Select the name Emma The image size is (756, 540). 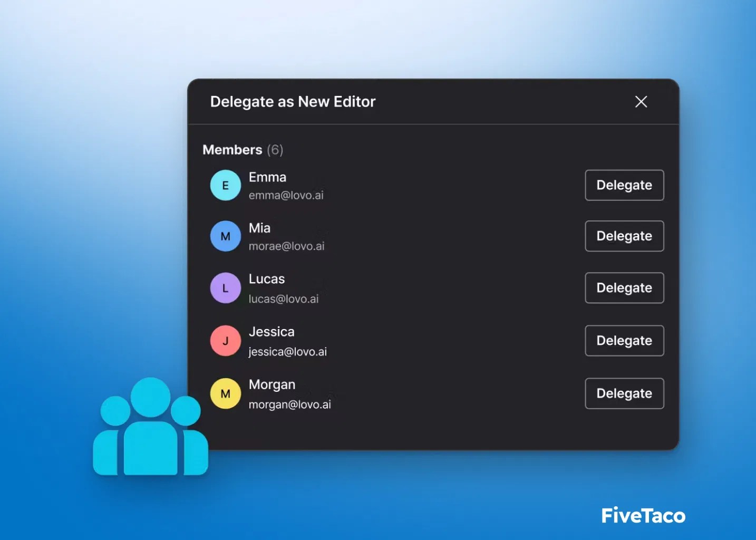tap(267, 177)
